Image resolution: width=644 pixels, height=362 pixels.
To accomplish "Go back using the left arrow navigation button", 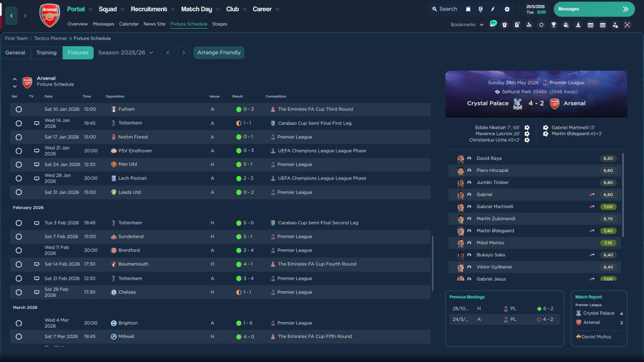I will click(x=12, y=16).
